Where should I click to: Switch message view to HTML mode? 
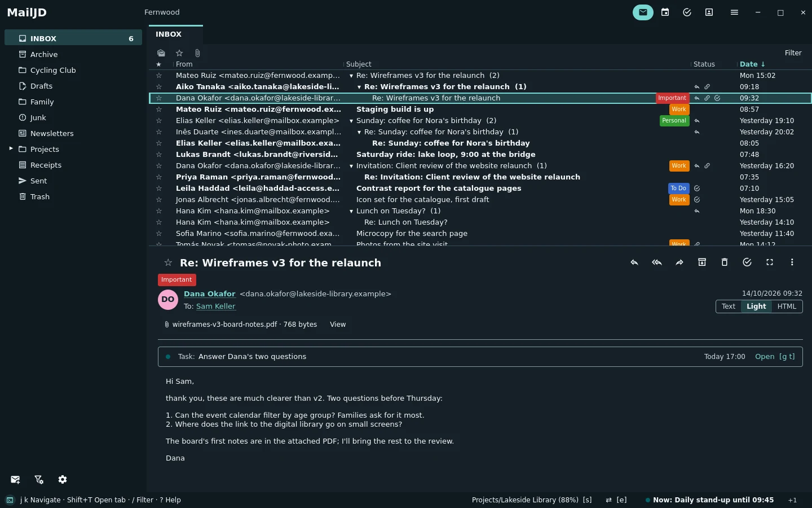click(x=787, y=306)
